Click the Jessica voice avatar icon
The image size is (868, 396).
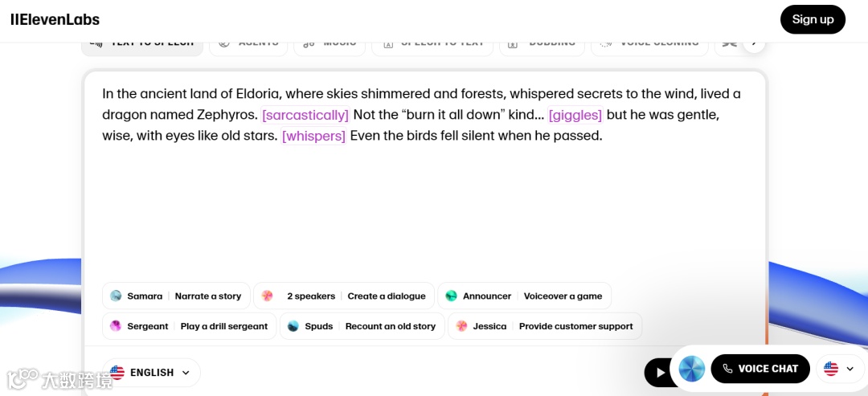[x=461, y=326]
